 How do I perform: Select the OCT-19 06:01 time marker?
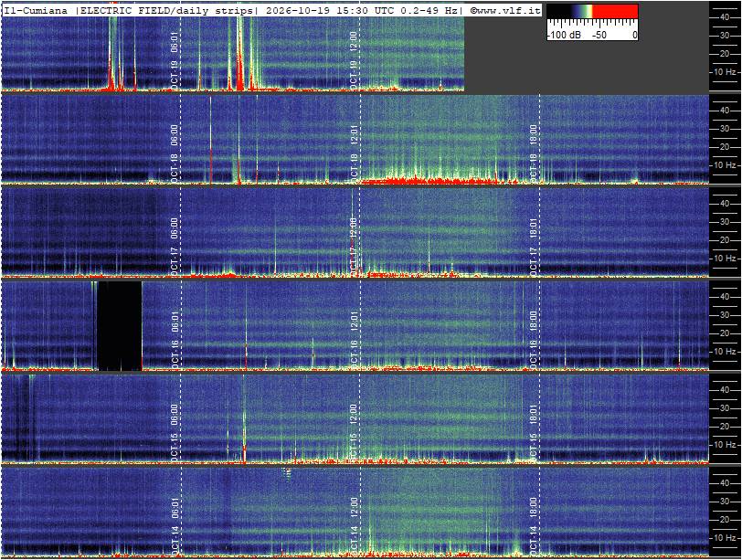[x=175, y=60]
